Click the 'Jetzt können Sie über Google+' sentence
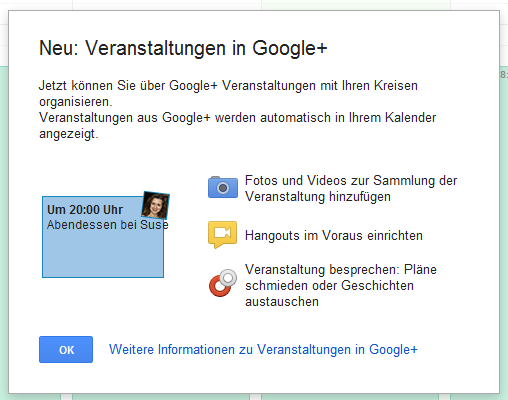This screenshot has width=508, height=400. (228, 93)
